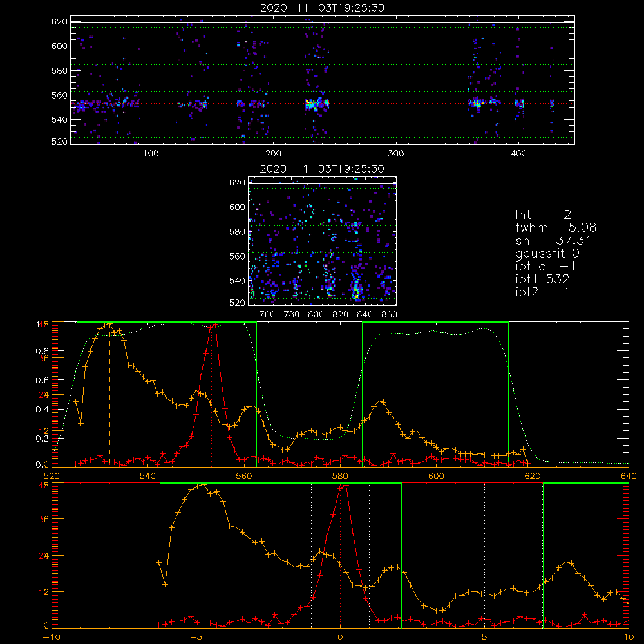Click the -10 x-axis label of the bottom plot
The image size is (644, 644).
pyautogui.click(x=52, y=637)
